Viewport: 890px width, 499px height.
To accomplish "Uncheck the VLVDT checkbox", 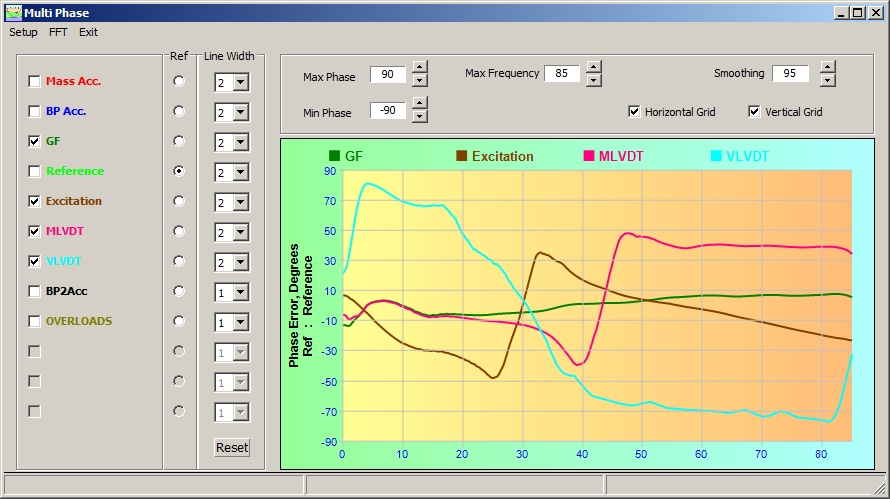I will (35, 261).
